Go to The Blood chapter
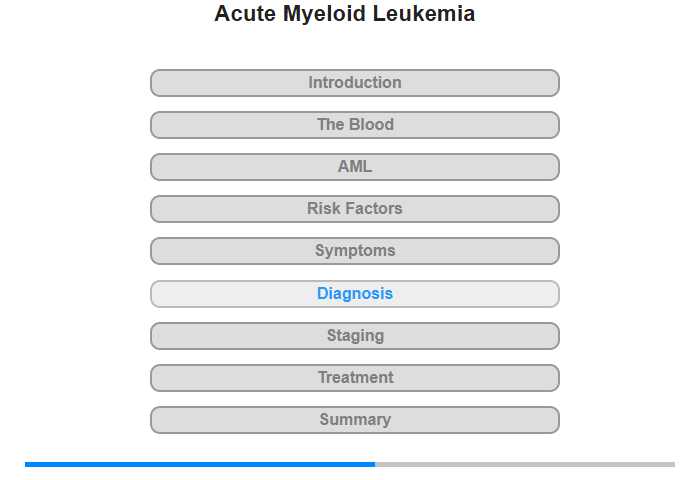This screenshot has height=480, width=700. [x=355, y=125]
